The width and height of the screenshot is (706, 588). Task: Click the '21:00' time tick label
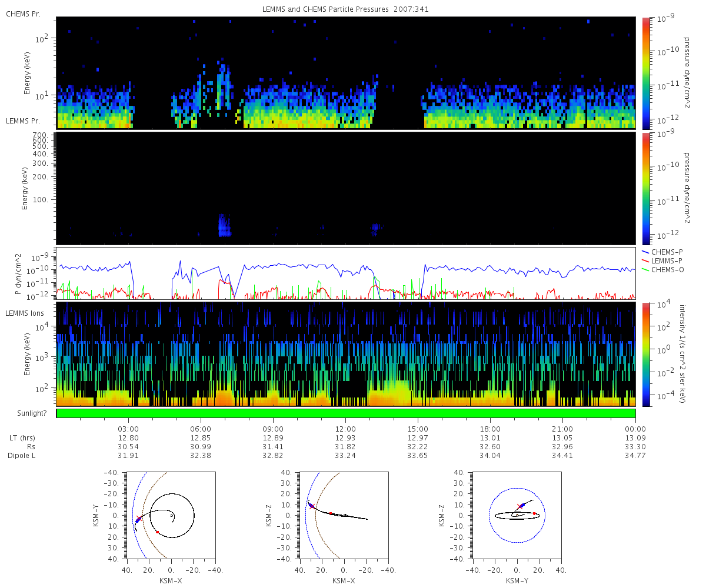point(562,429)
